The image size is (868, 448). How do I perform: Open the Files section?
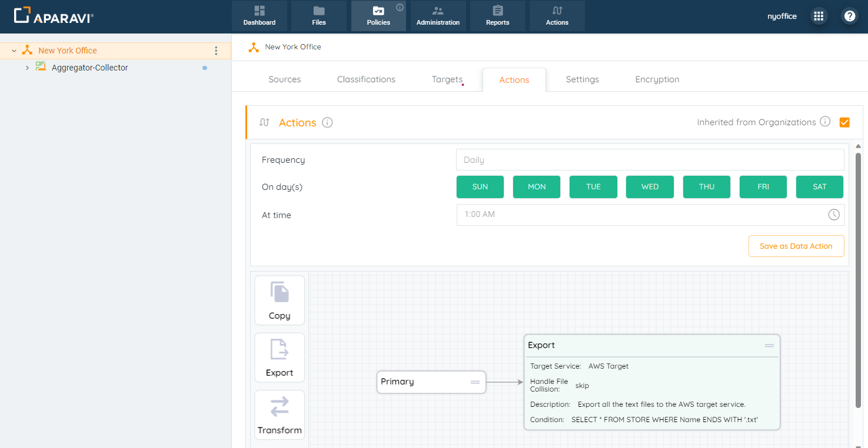(x=318, y=16)
